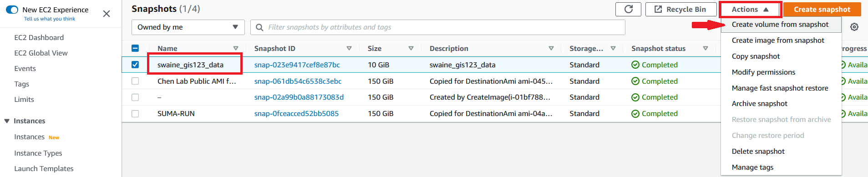Close the New EC2 Experience banner
Image resolution: width=868 pixels, height=177 pixels.
click(x=107, y=14)
